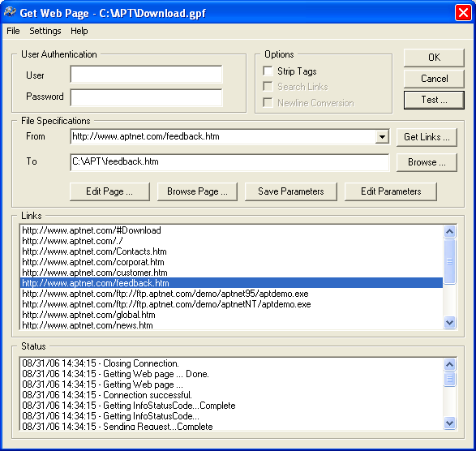Click the Links list scroll up arrow
This screenshot has width=476, height=451.
point(449,231)
